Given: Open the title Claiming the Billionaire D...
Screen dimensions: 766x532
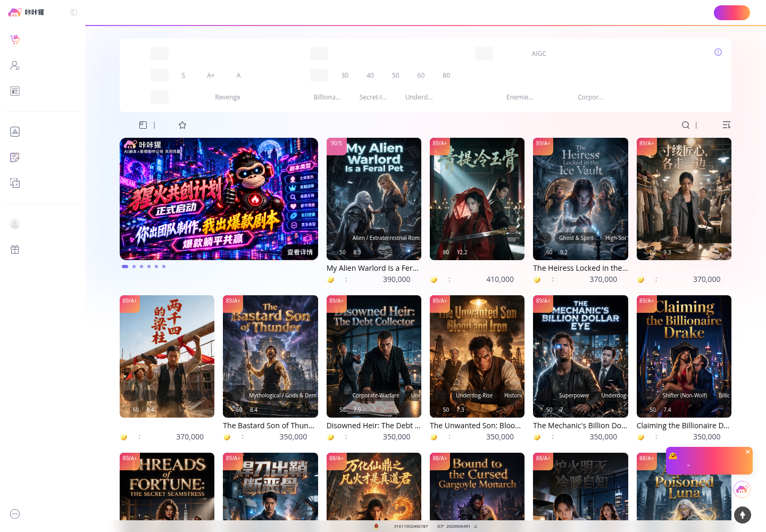Looking at the screenshot, I should click(x=683, y=426).
